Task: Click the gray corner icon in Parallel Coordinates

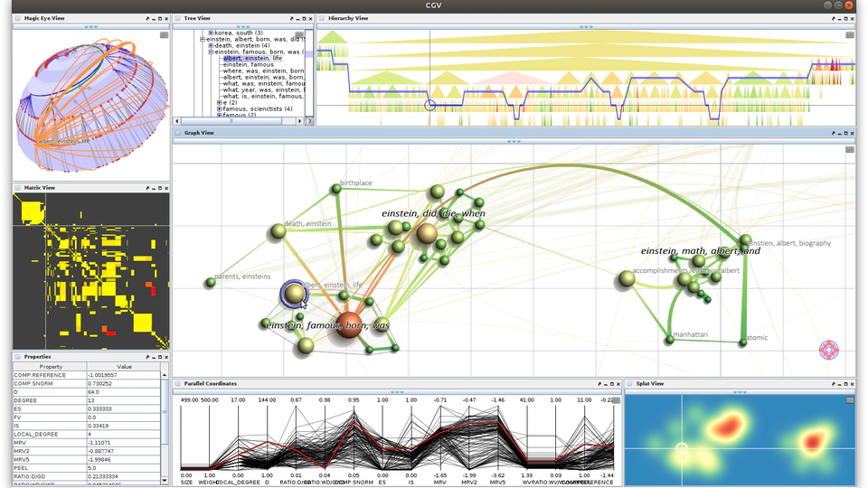Action: tap(616, 400)
